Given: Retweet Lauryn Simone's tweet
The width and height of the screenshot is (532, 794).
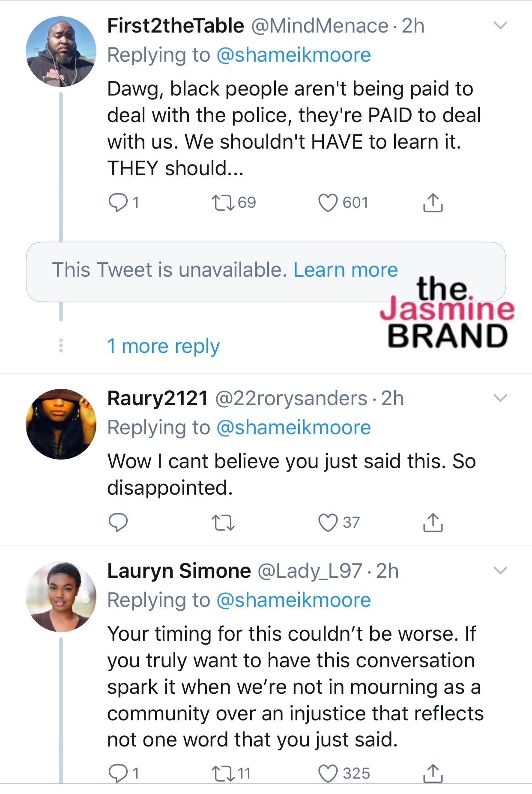Looking at the screenshot, I should [223, 773].
